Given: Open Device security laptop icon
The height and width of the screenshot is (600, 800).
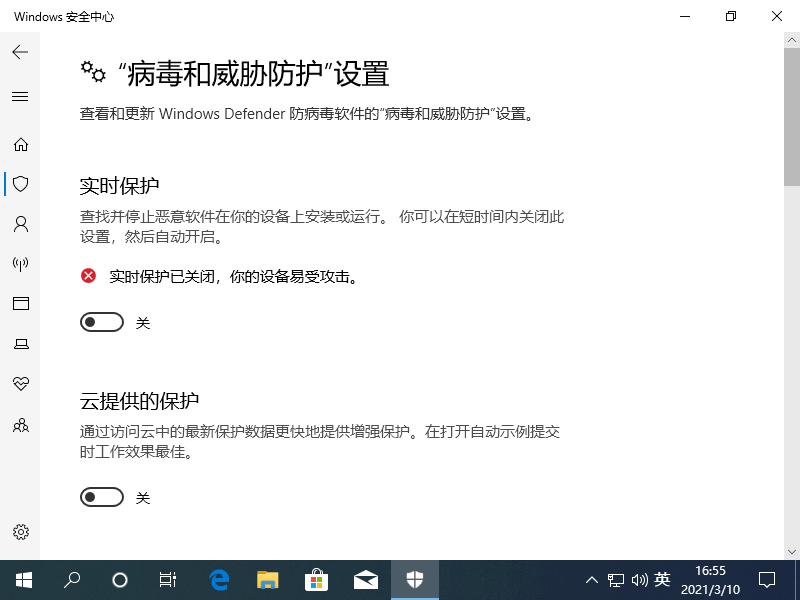Looking at the screenshot, I should [20, 344].
